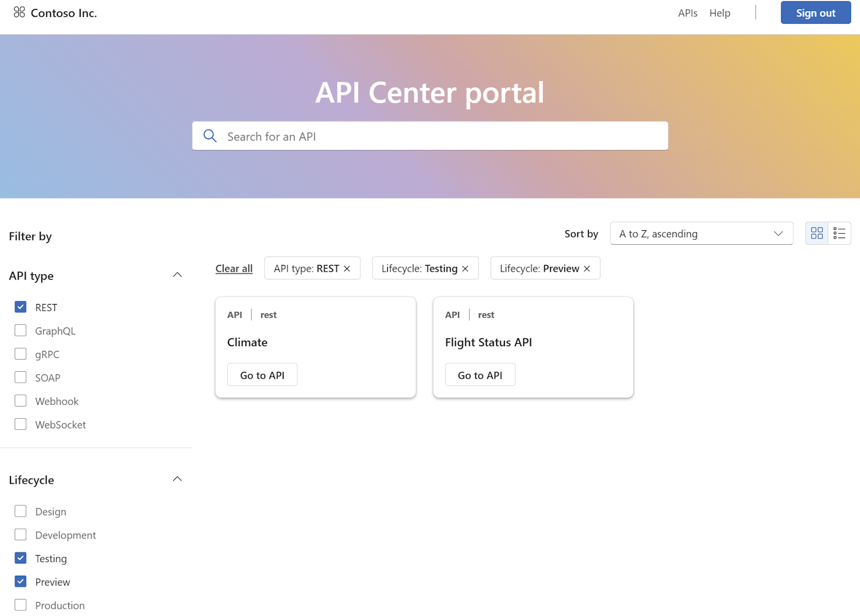The width and height of the screenshot is (860, 616).
Task: Collapse the Lifecycle filter section
Action: tap(177, 479)
